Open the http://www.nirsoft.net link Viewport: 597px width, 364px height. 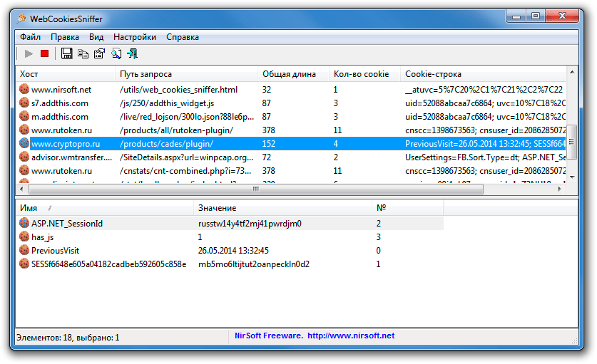pyautogui.click(x=351, y=336)
